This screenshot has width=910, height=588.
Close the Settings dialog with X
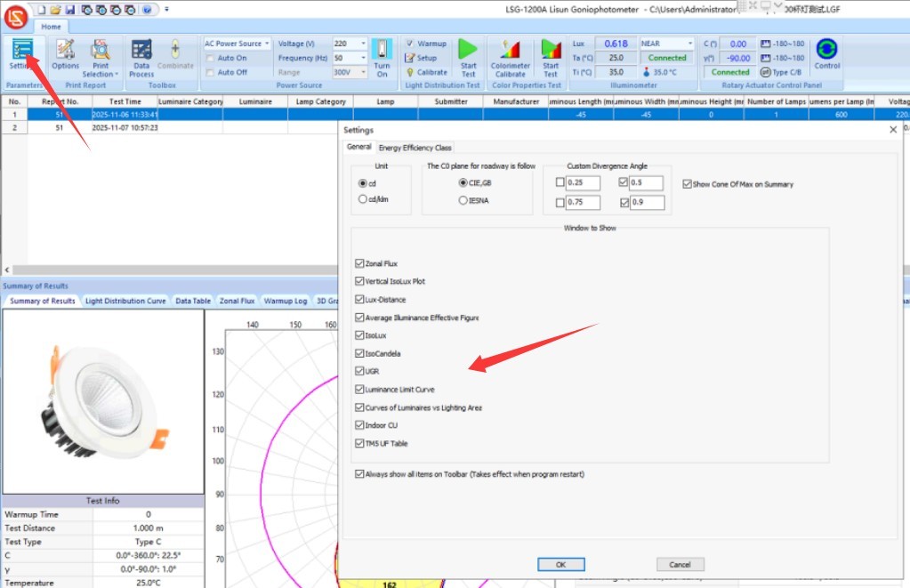(893, 130)
